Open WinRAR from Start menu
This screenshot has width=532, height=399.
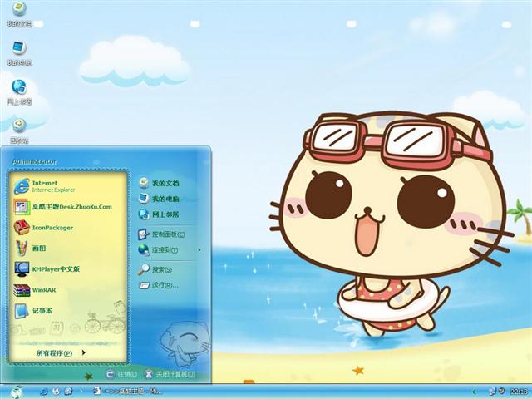[35, 290]
